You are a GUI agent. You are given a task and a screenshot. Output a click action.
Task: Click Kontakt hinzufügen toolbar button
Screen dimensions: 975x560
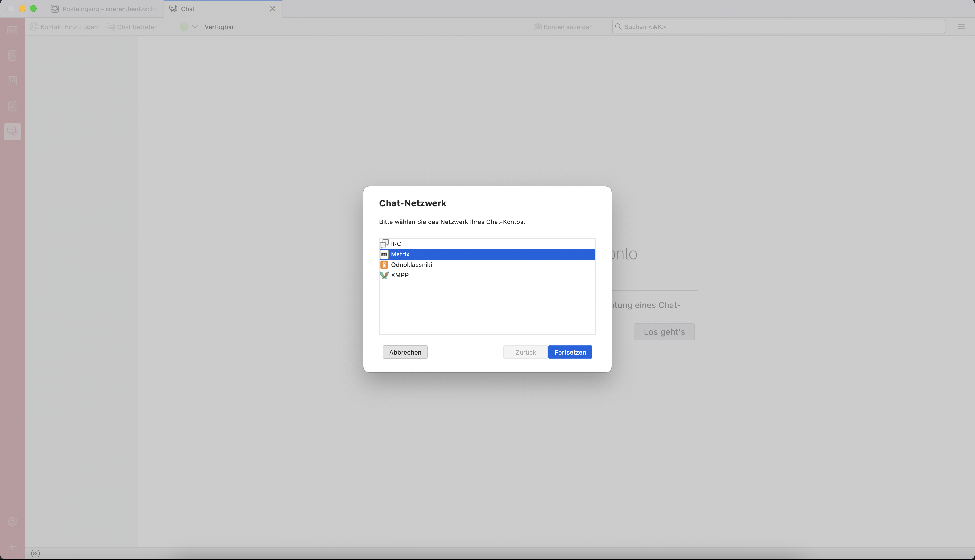[64, 27]
